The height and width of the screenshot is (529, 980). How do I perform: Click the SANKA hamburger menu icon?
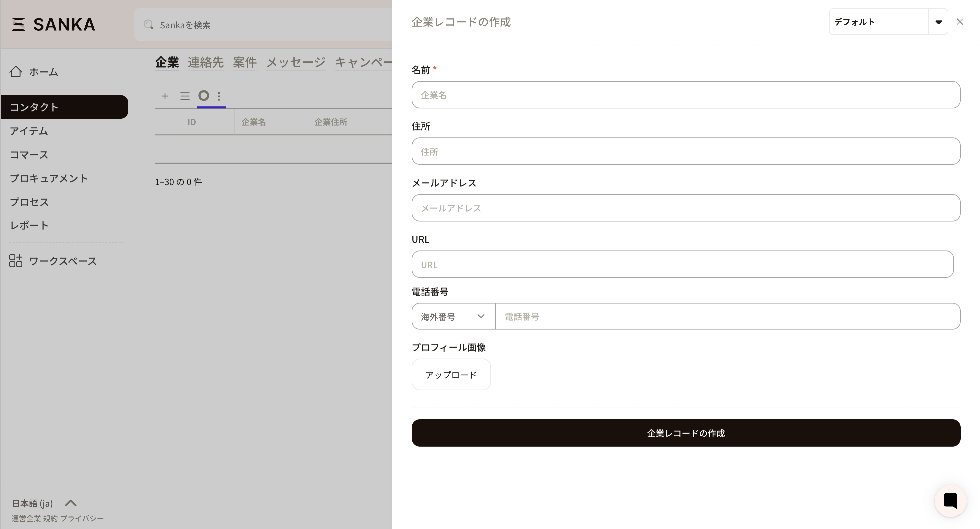[18, 24]
